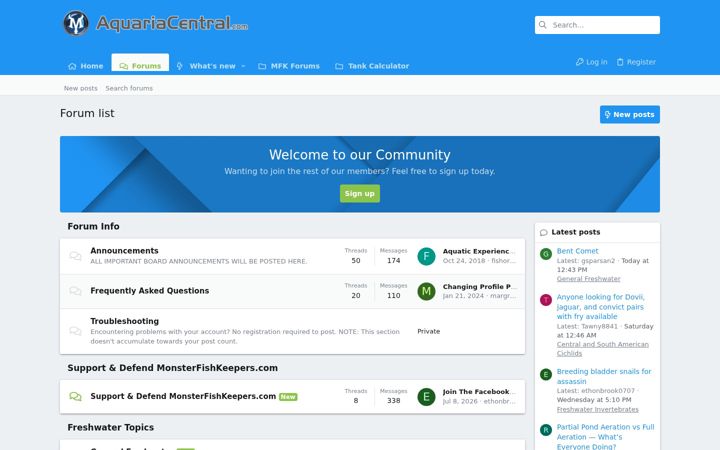Screen dimensions: 720x450
Task: Click the Latest posts bubble icon
Action: (544, 232)
